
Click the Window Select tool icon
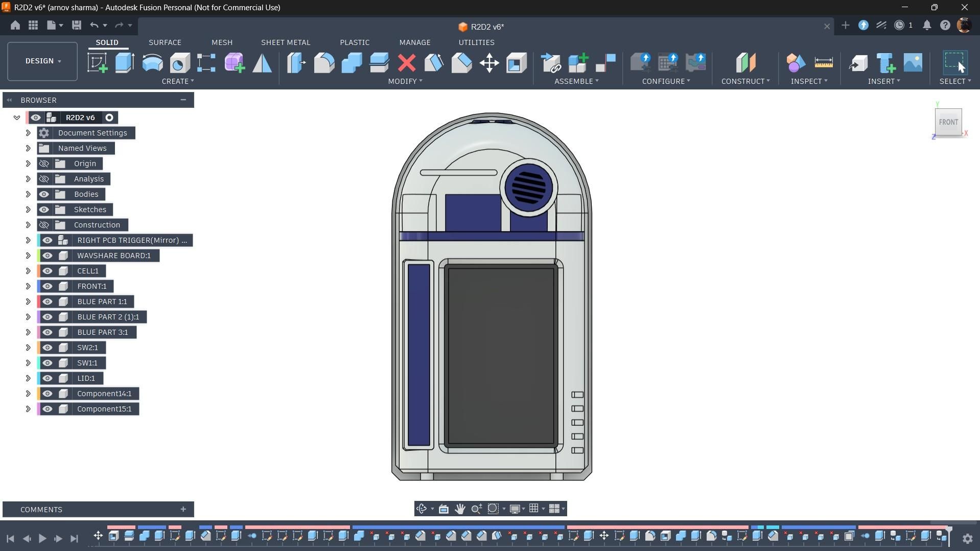[x=954, y=62]
